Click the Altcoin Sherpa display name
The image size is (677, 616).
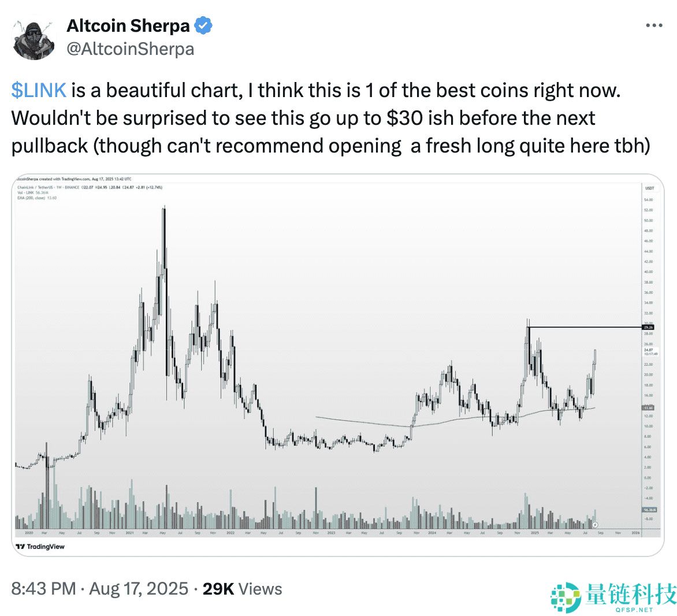tap(128, 26)
